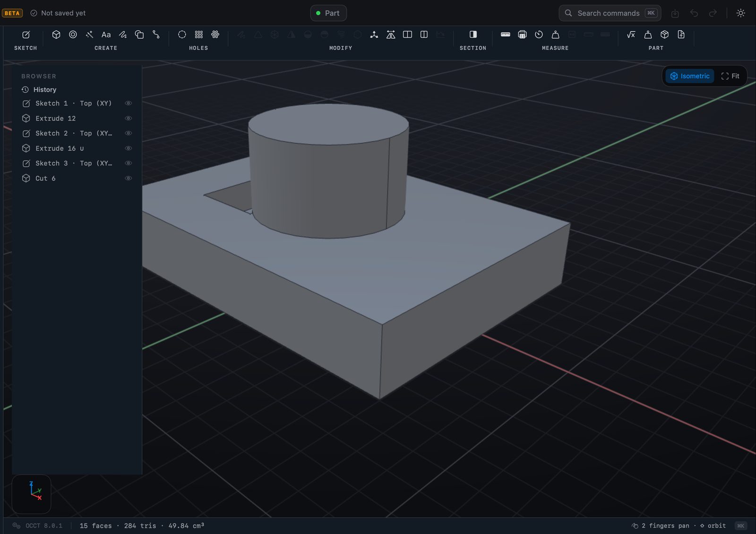Viewport: 756px width, 534px height.
Task: Click the download icon beside the search bar
Action: pos(675,13)
